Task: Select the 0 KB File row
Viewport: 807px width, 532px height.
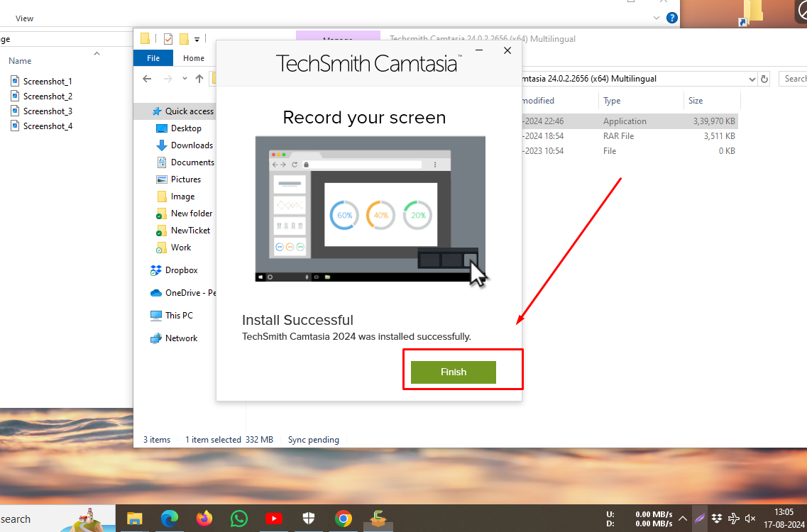Action: pos(630,151)
